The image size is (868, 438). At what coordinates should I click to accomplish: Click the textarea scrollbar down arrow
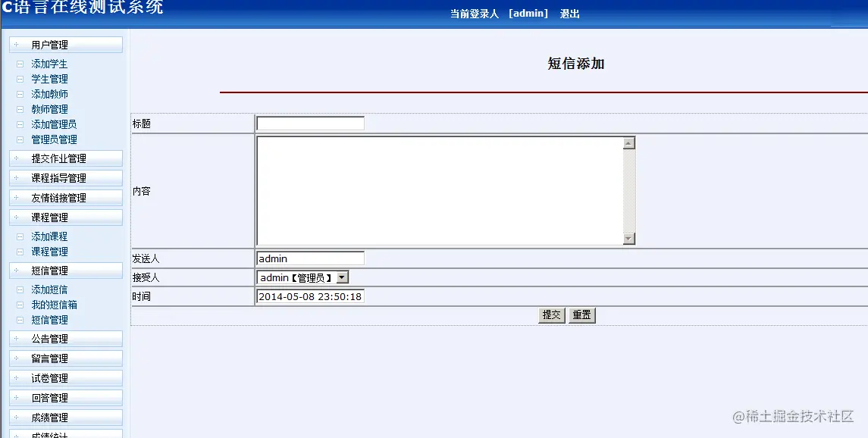[x=629, y=237]
